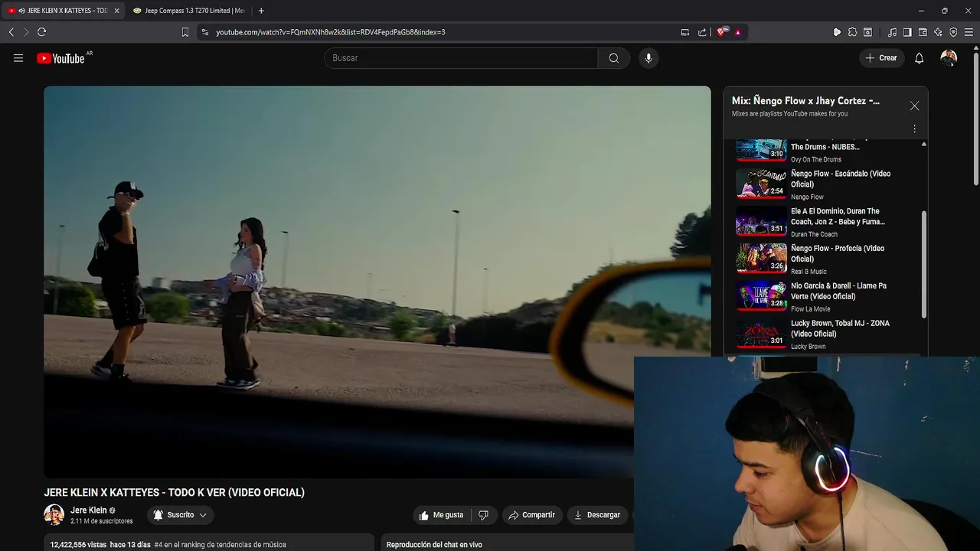Open Reproducción del chat en vivo panel
The height and width of the screenshot is (551, 980).
click(x=434, y=545)
